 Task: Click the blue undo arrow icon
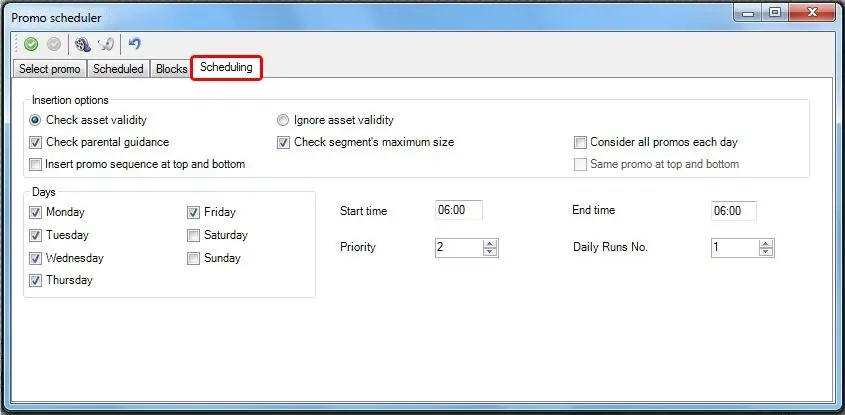click(135, 44)
